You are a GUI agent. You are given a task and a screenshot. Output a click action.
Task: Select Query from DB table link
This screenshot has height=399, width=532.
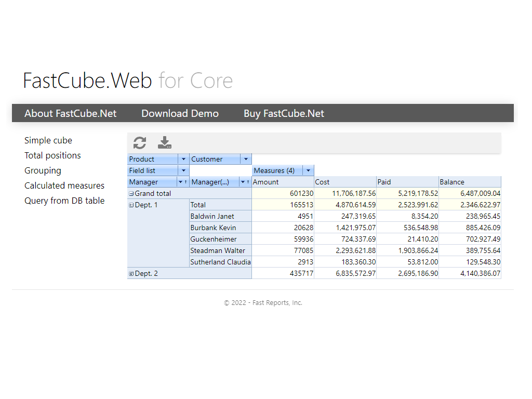pyautogui.click(x=64, y=201)
